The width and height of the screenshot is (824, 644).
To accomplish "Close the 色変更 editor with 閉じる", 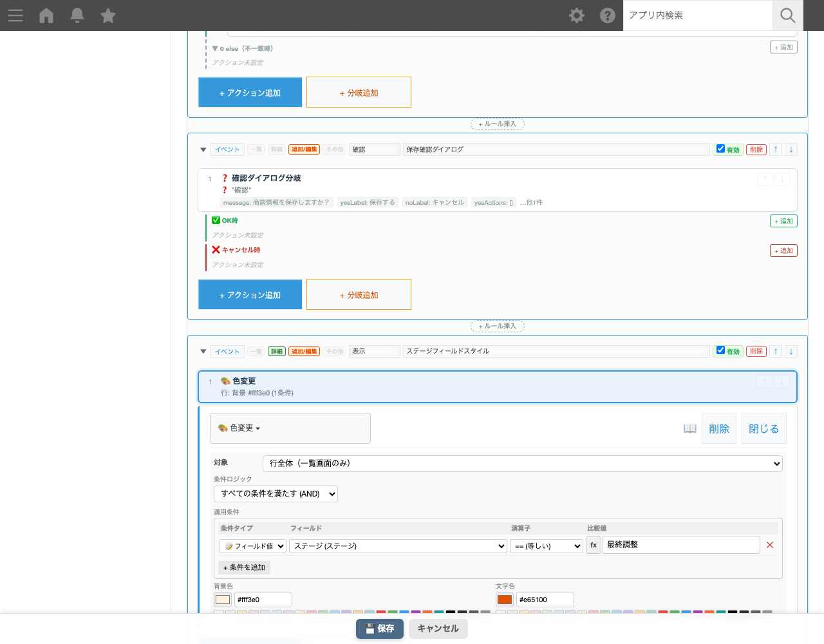I will pyautogui.click(x=764, y=429).
